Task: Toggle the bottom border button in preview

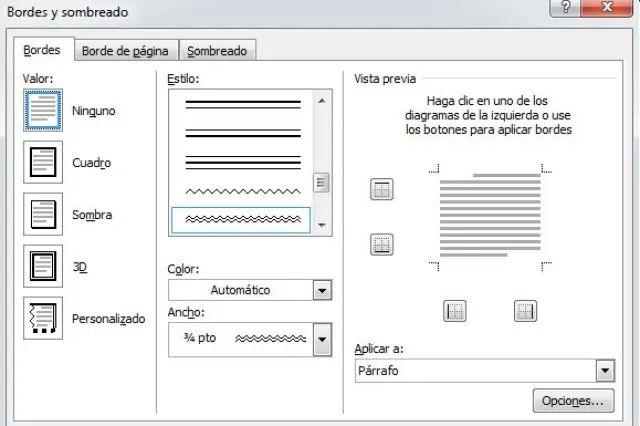Action: coord(381,243)
